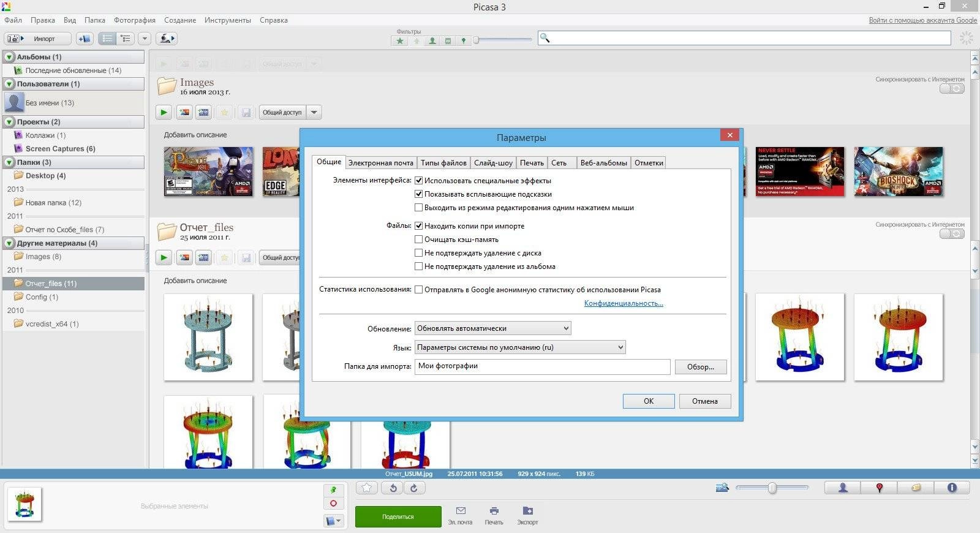Image resolution: width=980 pixels, height=533 pixels.
Task: Check Не подтверждать удаление с диска
Action: point(419,253)
